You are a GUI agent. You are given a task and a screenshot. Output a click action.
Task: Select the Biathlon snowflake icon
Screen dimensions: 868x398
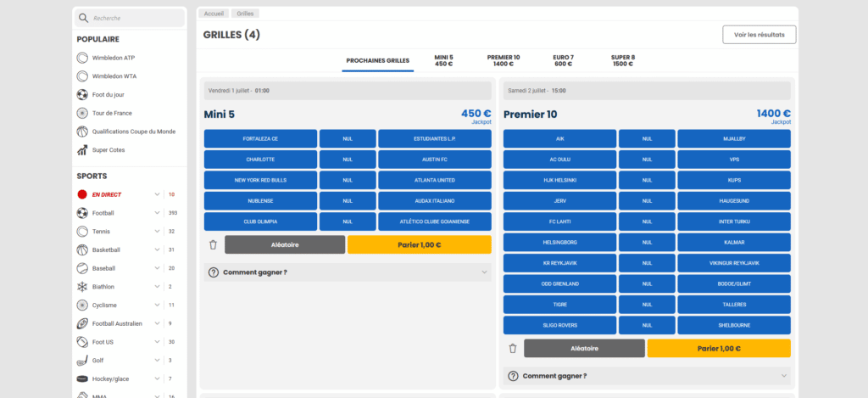[82, 287]
